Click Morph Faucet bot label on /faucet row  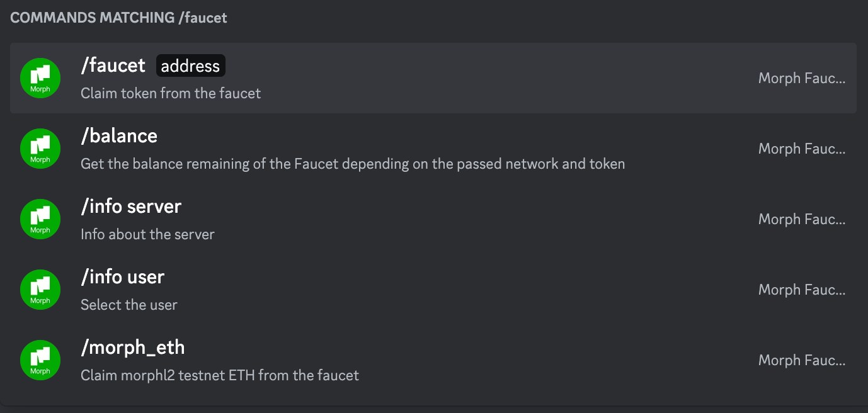pos(801,78)
